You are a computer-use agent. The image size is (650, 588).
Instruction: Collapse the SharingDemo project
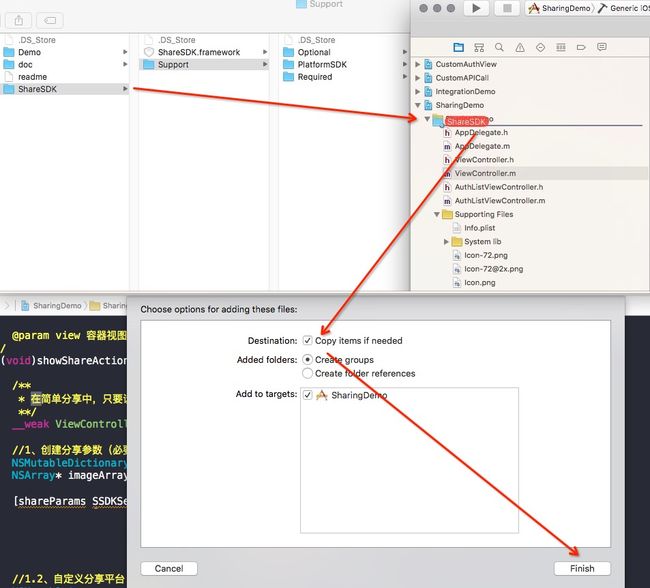tap(418, 105)
